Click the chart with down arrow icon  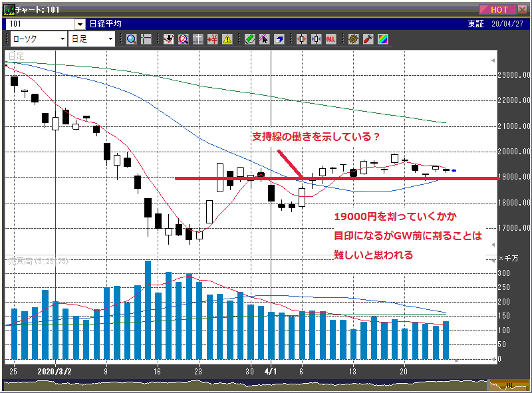pyautogui.click(x=169, y=39)
